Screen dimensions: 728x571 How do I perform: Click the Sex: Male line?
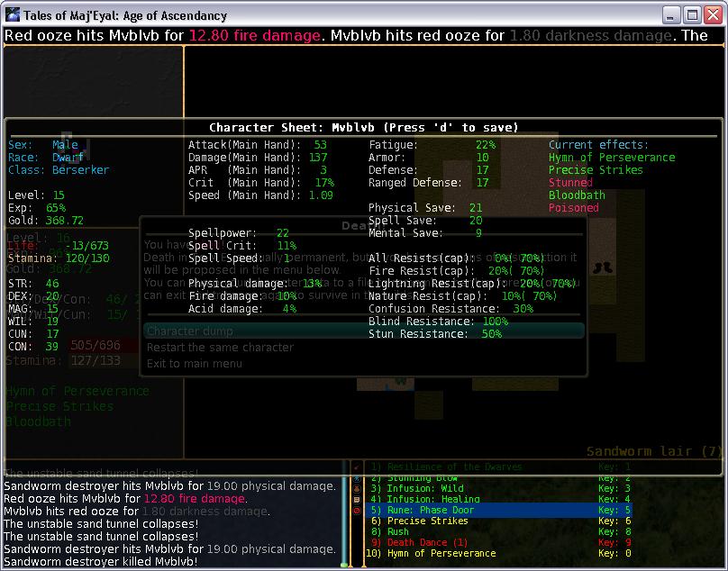pos(42,145)
